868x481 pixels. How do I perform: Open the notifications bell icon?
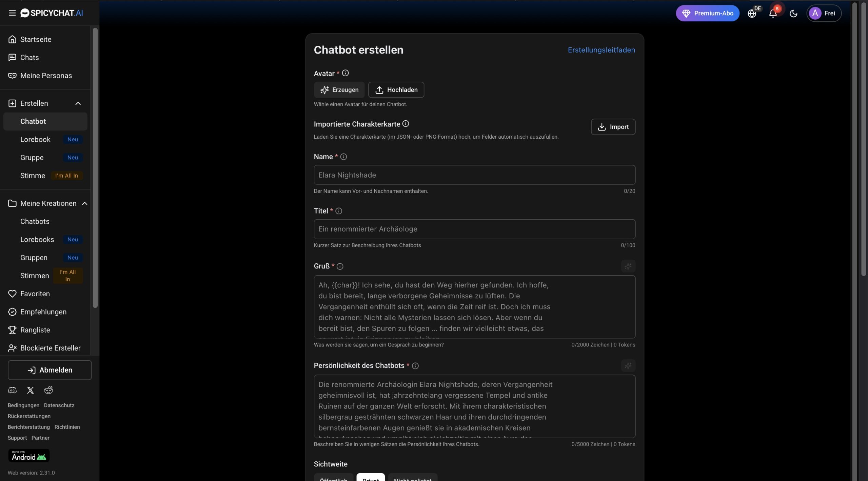[x=773, y=13]
